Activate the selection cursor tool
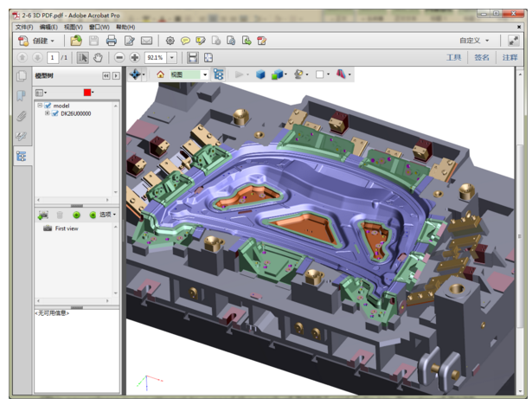Image resolution: width=532 pixels, height=405 pixels. pyautogui.click(x=82, y=58)
